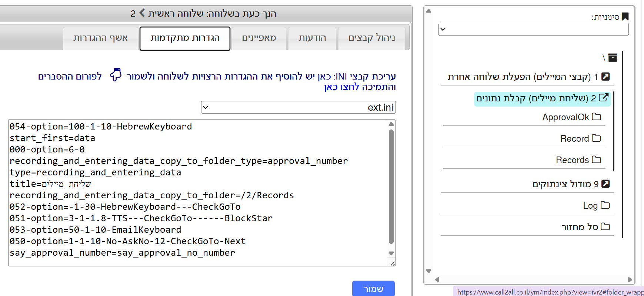This screenshot has width=644, height=296.
Task: Go back using the chevron arrow in header
Action: (x=142, y=14)
